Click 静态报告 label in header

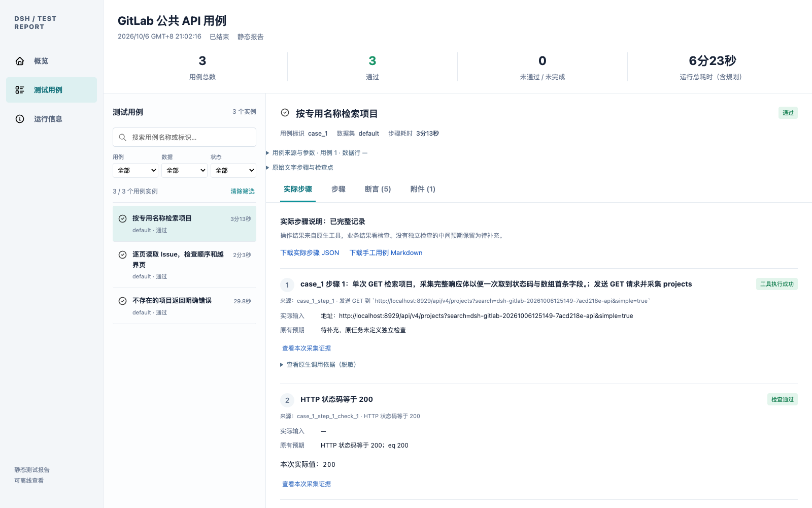click(250, 37)
